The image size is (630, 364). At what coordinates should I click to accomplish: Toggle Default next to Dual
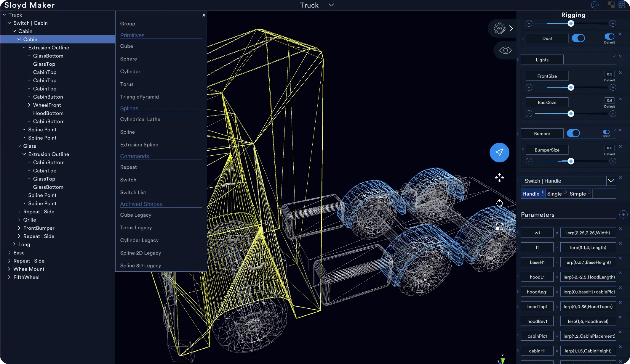(609, 37)
